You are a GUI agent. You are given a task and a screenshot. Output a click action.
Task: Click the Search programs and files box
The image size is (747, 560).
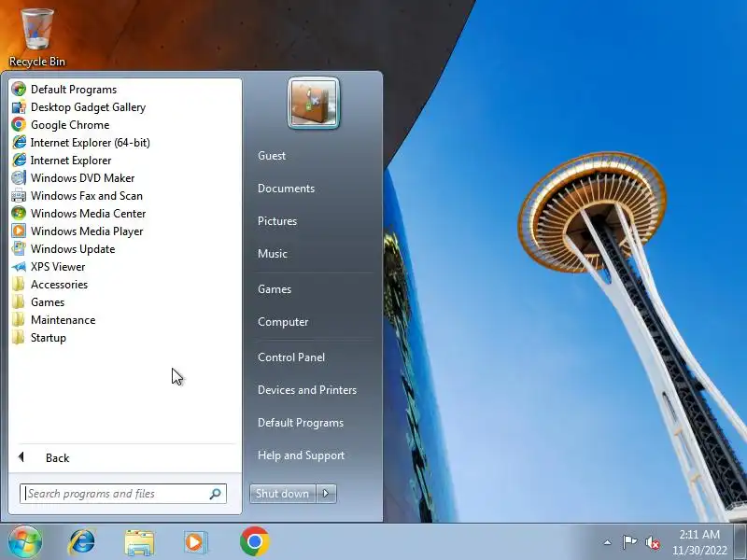[x=123, y=494]
